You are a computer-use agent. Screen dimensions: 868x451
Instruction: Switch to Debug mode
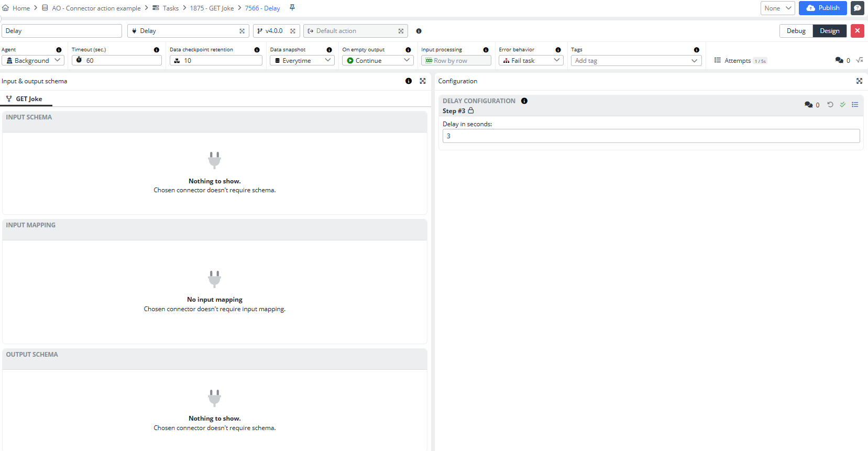(796, 31)
